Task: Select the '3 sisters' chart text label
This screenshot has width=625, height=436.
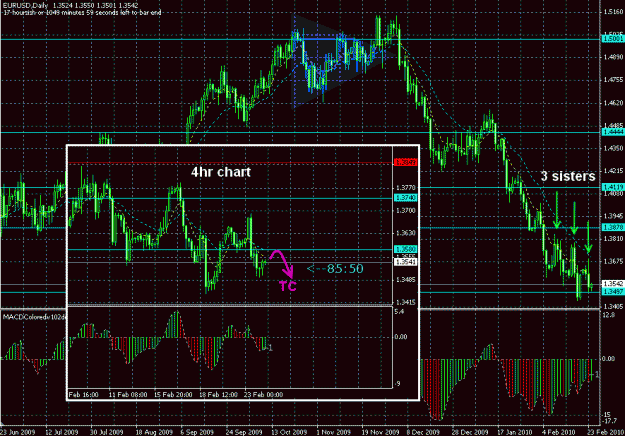Action: [568, 176]
